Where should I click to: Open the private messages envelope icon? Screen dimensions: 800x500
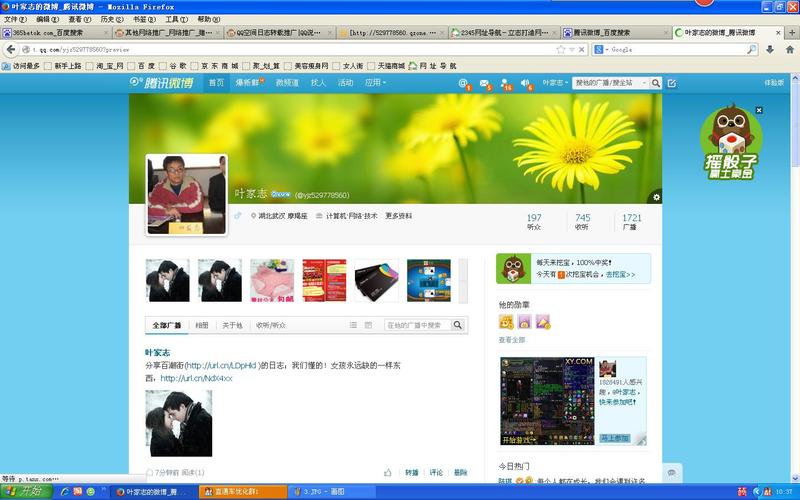[x=485, y=83]
